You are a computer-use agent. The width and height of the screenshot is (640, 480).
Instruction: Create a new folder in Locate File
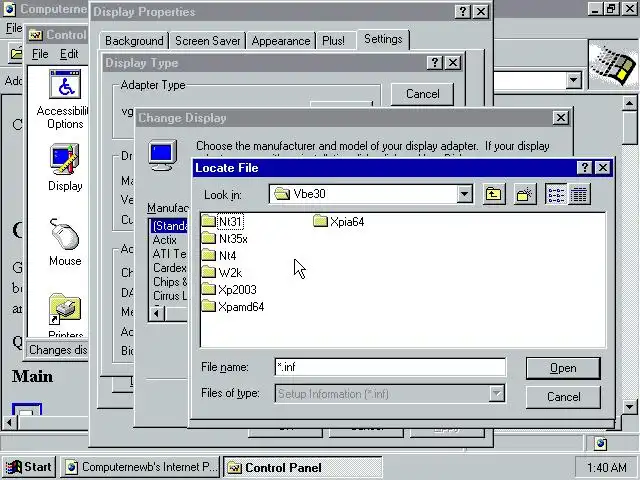click(524, 194)
